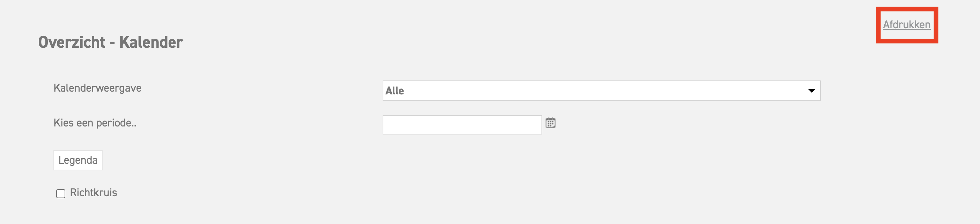The height and width of the screenshot is (224, 980).
Task: Open the calendar date picker icon
Action: point(550,123)
